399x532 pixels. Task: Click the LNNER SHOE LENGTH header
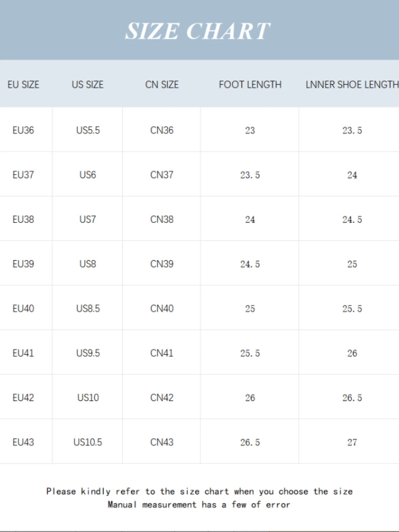(x=352, y=85)
